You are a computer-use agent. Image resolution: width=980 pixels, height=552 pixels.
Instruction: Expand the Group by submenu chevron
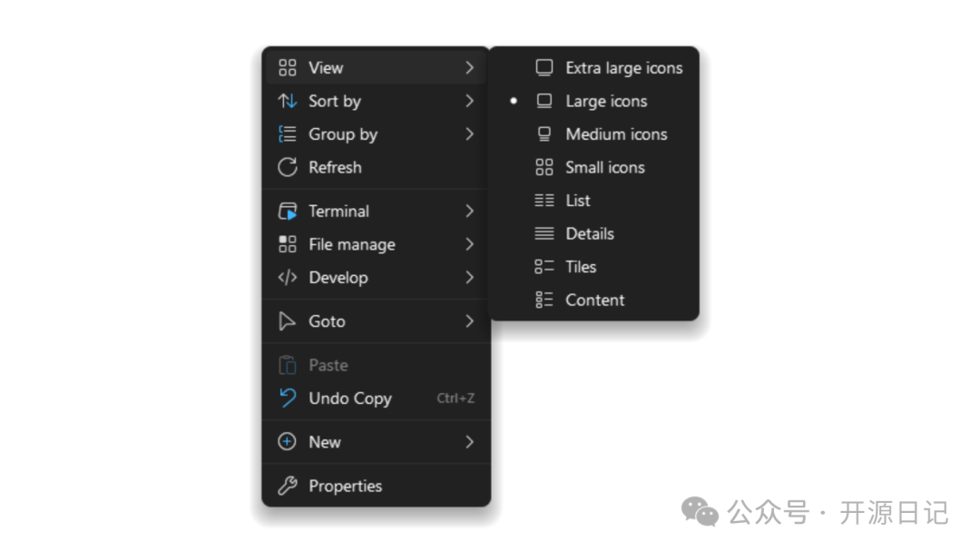(469, 134)
